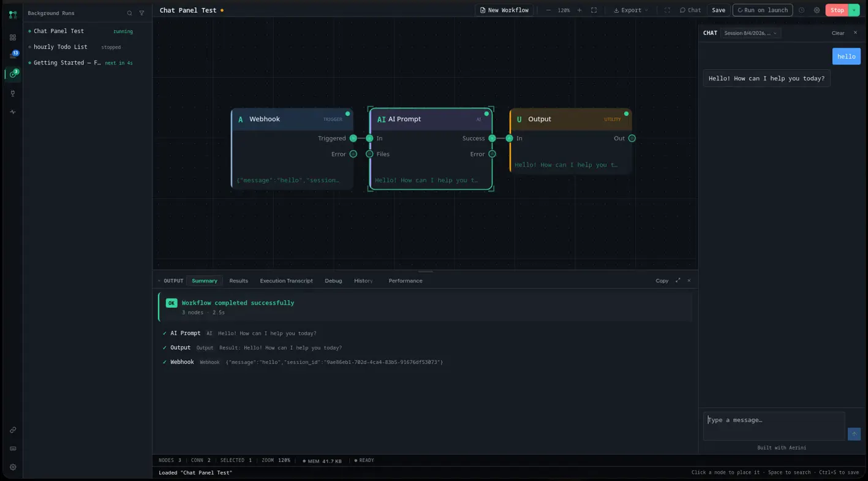The height and width of the screenshot is (481, 868).
Task: Open the chat Session dropdown
Action: 751,33
